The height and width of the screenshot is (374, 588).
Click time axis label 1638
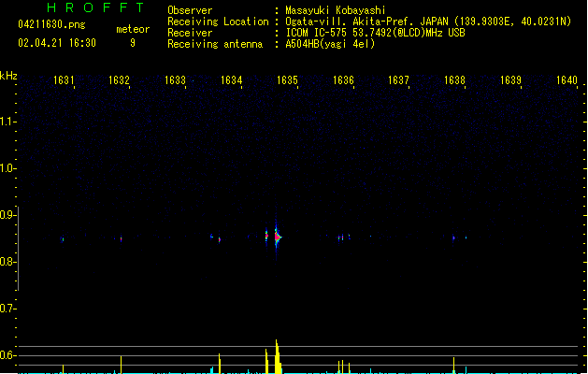click(x=454, y=80)
